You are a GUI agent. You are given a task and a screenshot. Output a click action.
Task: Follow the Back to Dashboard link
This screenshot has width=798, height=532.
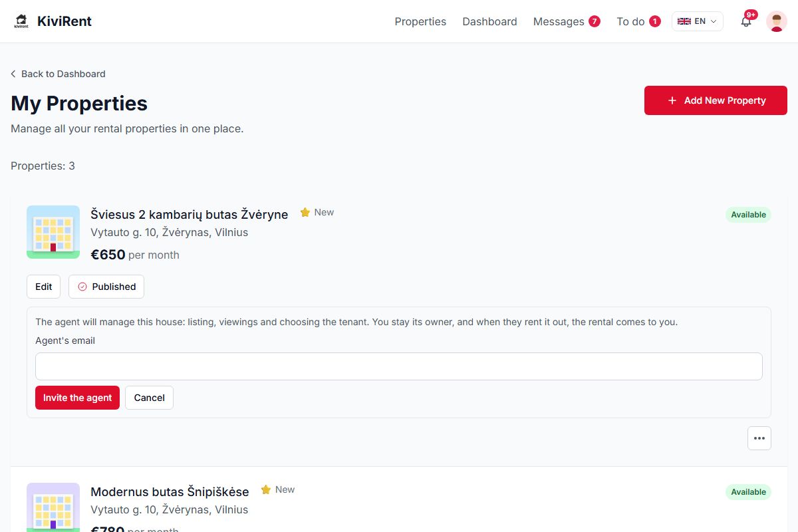[58, 74]
